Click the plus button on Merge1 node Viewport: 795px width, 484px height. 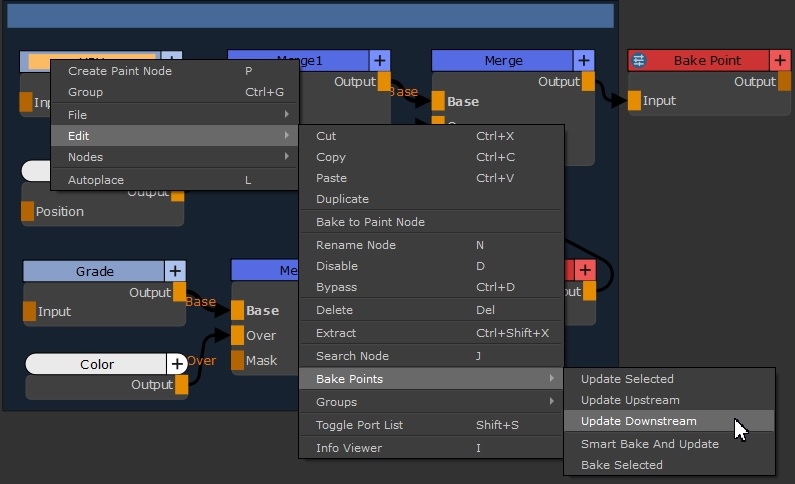(x=379, y=61)
